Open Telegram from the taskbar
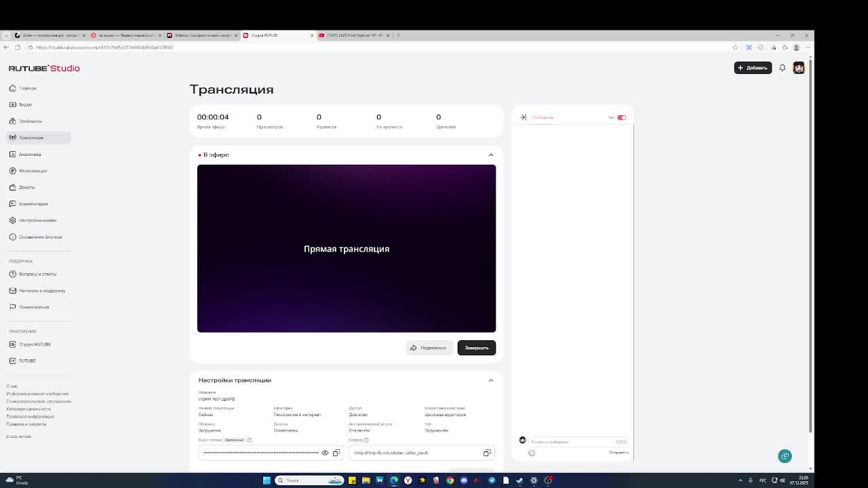868x488 pixels. click(x=492, y=480)
